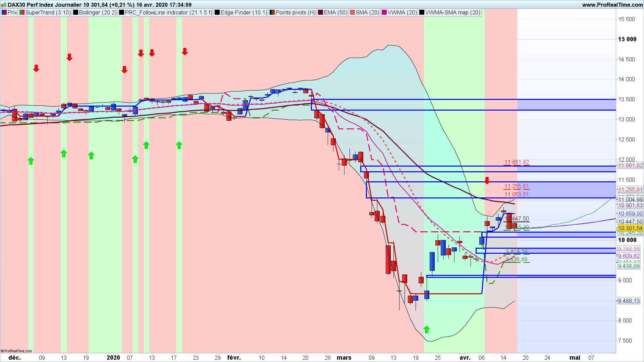Image resolution: width=644 pixels, height=362 pixels.
Task: Click the 'mars' month marker on time axis
Action: [x=344, y=357]
